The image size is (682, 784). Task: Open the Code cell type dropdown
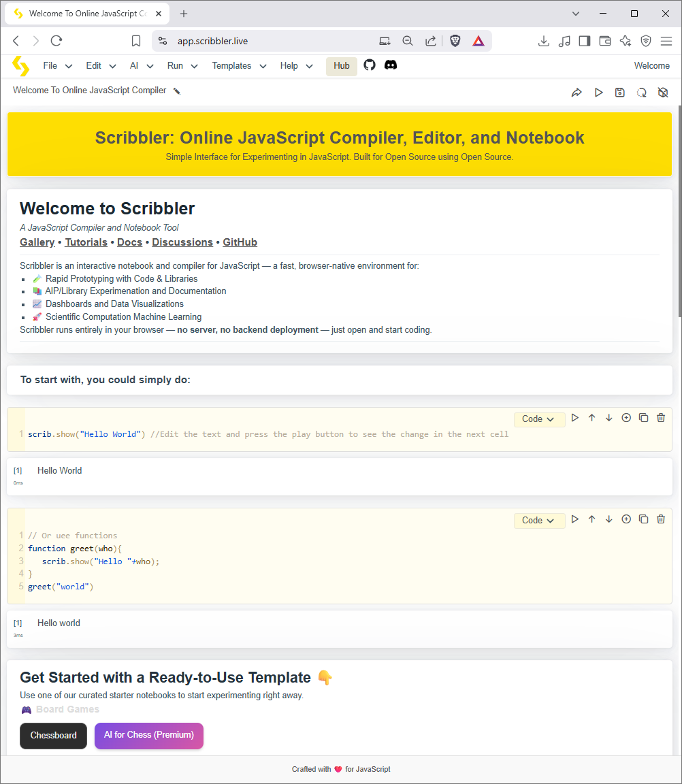click(x=539, y=419)
